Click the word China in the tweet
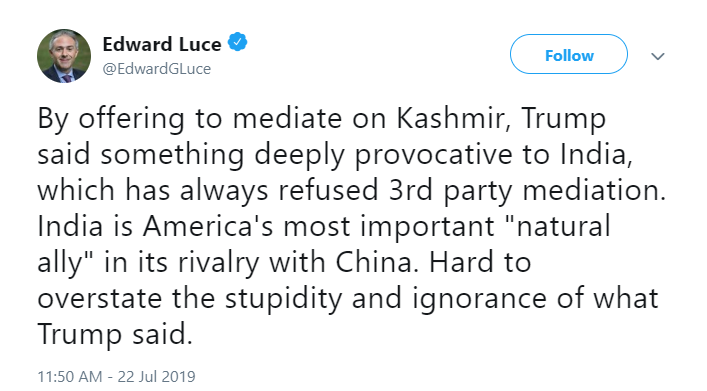The image size is (707, 391). (374, 262)
